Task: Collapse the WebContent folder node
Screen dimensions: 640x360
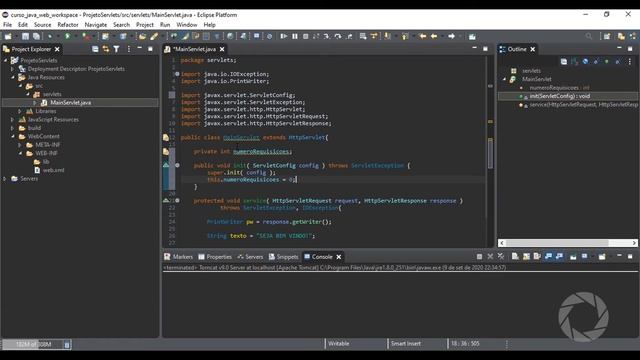Action: click(13, 136)
